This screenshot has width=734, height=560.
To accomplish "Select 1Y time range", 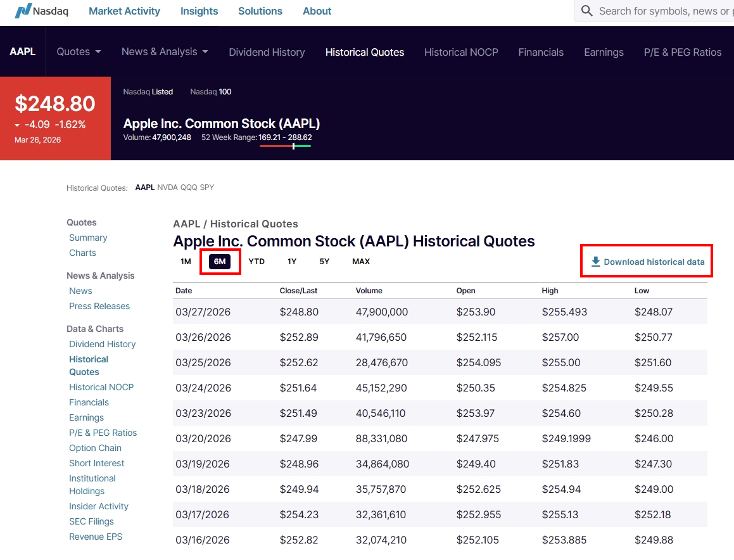I will [x=292, y=261].
